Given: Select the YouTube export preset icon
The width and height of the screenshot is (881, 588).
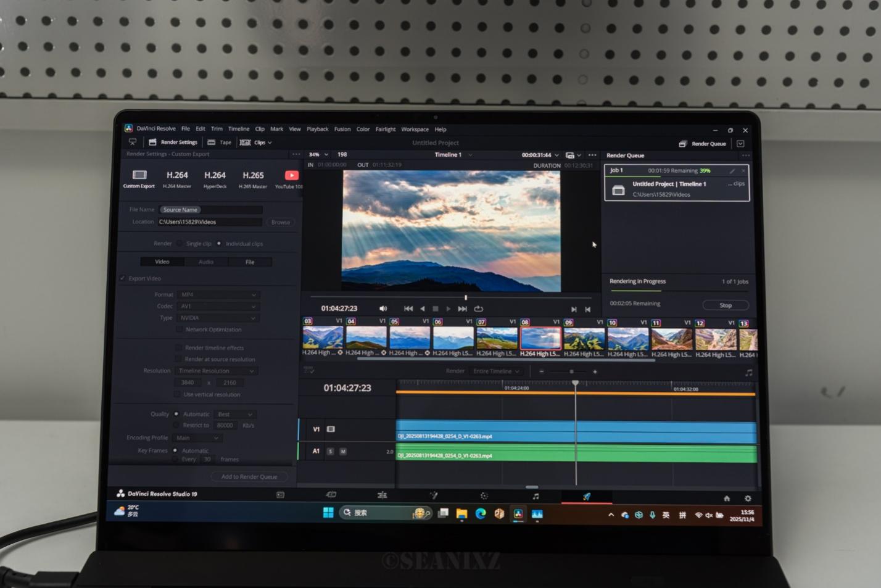Looking at the screenshot, I should [x=291, y=176].
